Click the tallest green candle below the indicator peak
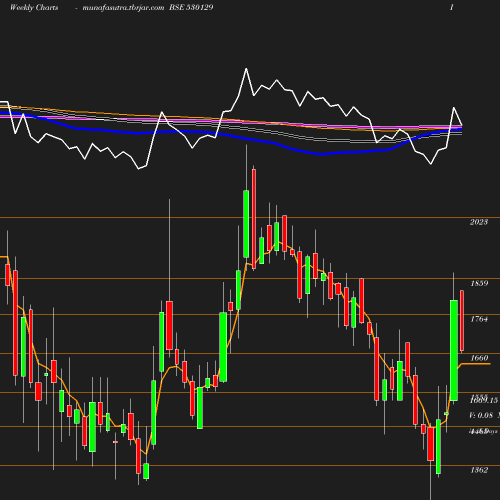500x500 pixels. pyautogui.click(x=246, y=224)
